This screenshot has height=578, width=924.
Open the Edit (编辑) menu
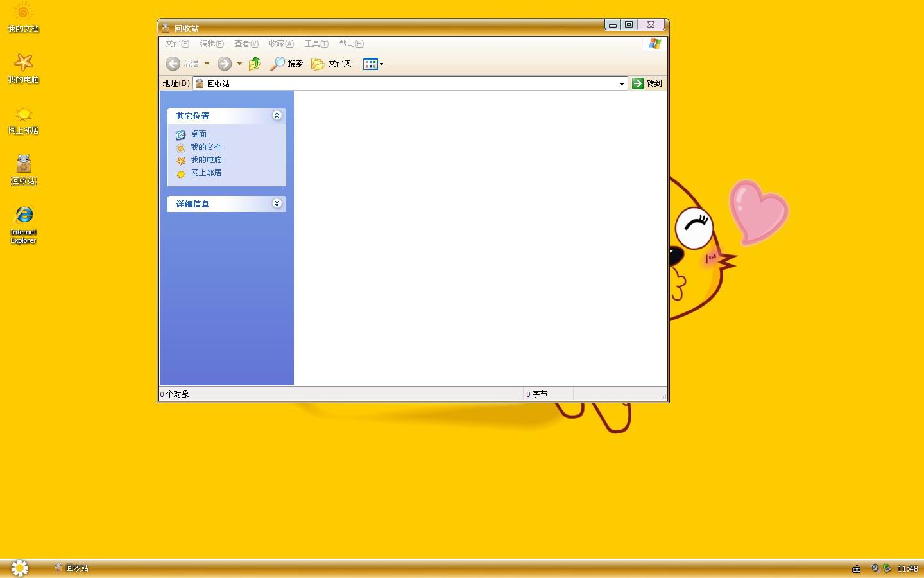212,44
